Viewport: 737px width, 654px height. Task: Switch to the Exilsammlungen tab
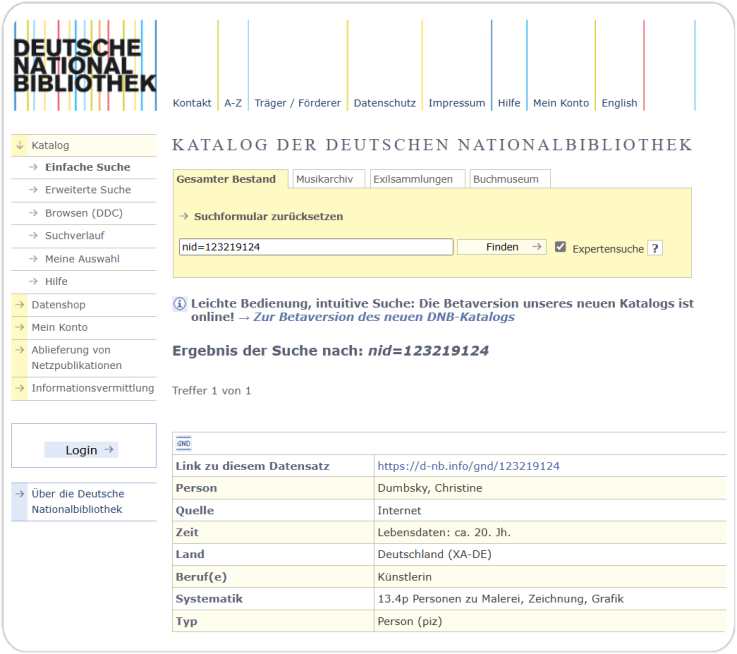pos(417,179)
